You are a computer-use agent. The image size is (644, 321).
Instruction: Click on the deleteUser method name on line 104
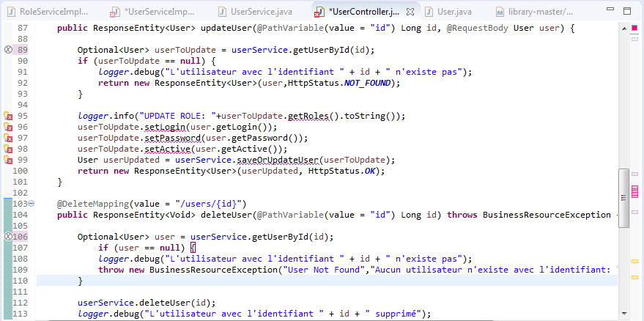coord(226,215)
